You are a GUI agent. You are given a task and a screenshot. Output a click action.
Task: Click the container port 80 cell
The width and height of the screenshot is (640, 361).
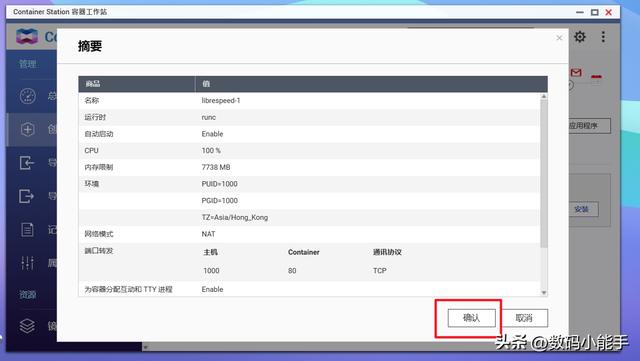[292, 271]
